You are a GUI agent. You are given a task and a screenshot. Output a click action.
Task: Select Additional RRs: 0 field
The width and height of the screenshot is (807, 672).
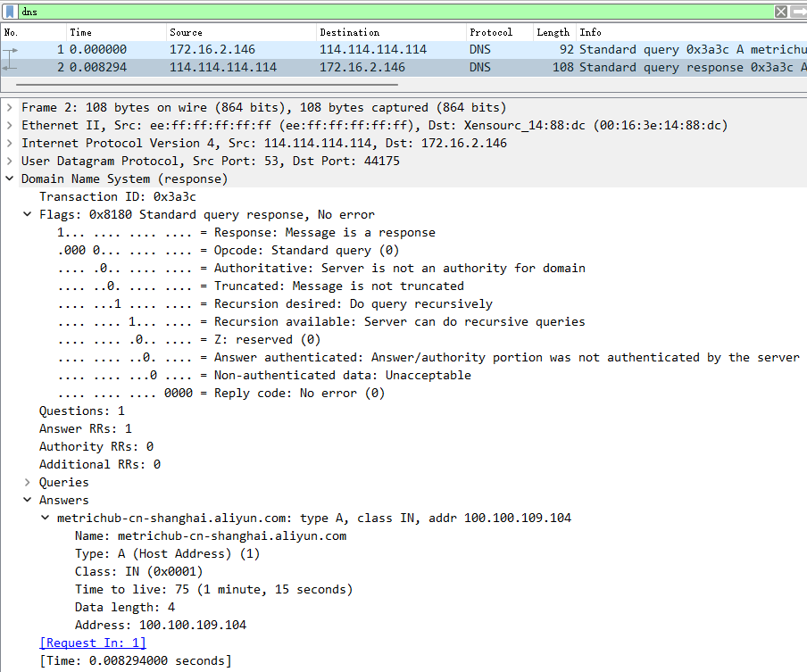click(100, 464)
